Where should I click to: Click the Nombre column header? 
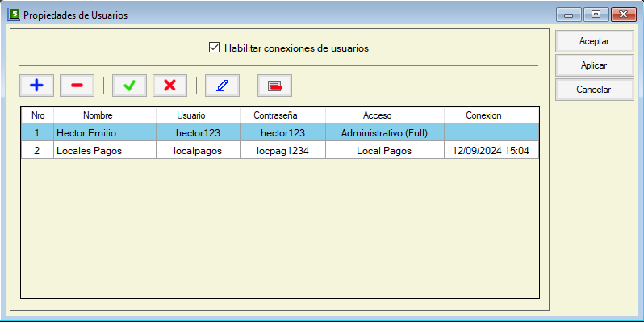105,115
